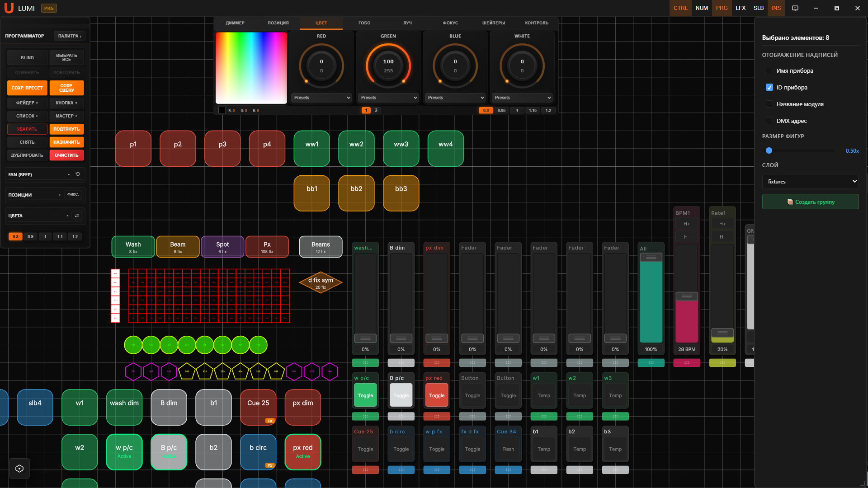Click the 'Создать группу' button
This screenshot has height=488, width=868.
coord(810,202)
